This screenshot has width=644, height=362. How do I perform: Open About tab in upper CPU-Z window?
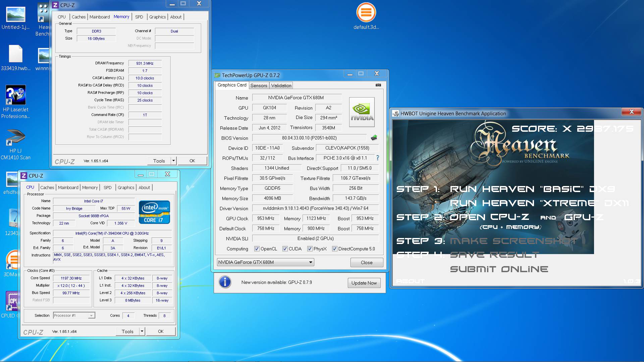176,17
